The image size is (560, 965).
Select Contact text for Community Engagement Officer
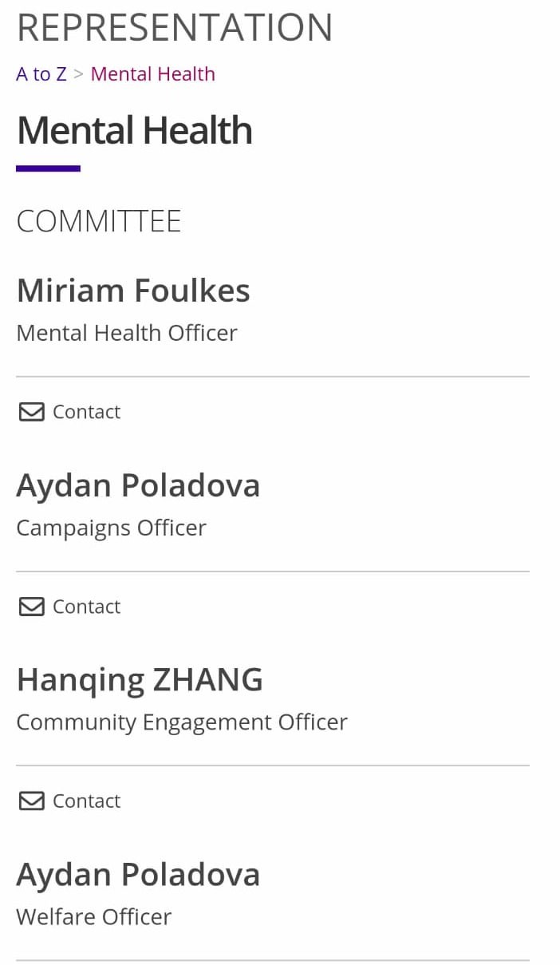pos(86,801)
